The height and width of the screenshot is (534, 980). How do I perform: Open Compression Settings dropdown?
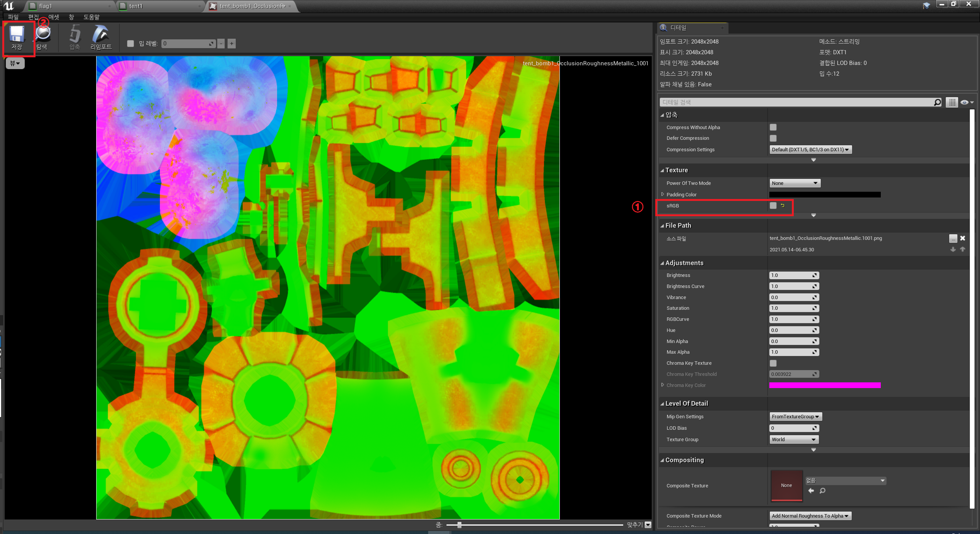(x=811, y=150)
